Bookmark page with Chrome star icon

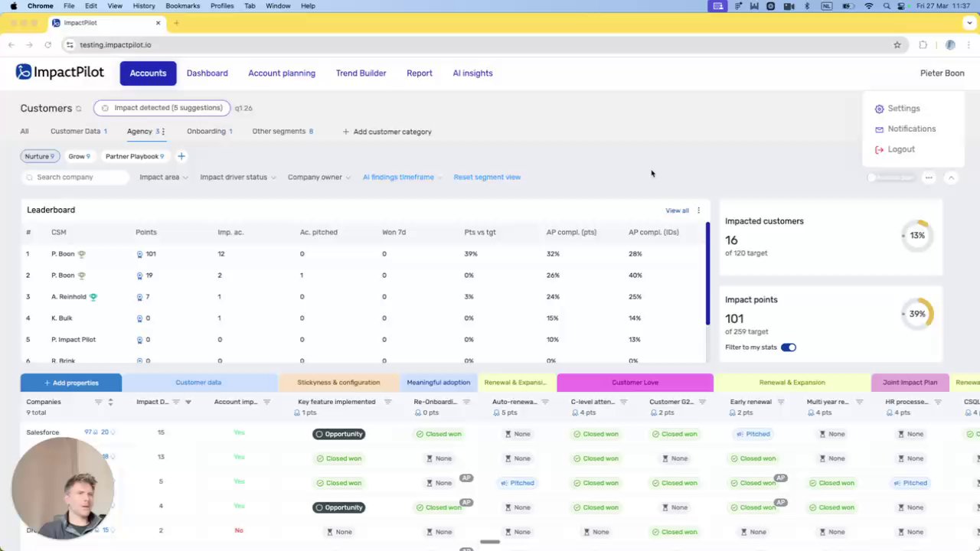pos(897,45)
